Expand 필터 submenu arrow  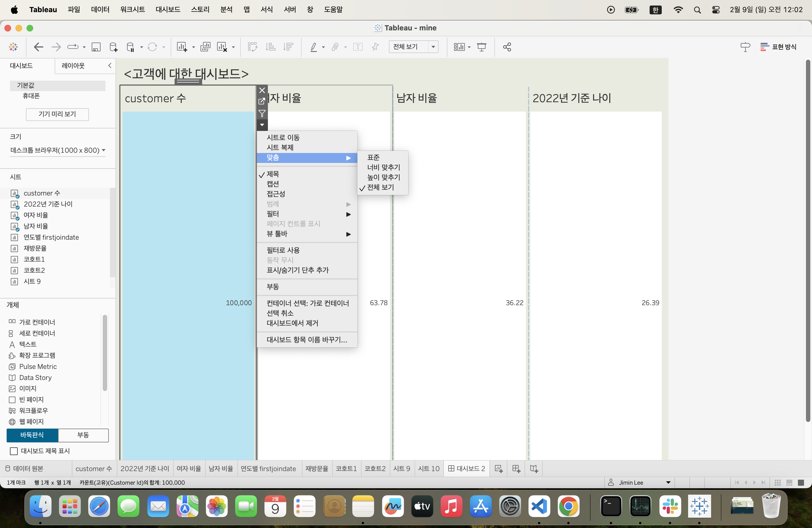click(x=348, y=214)
